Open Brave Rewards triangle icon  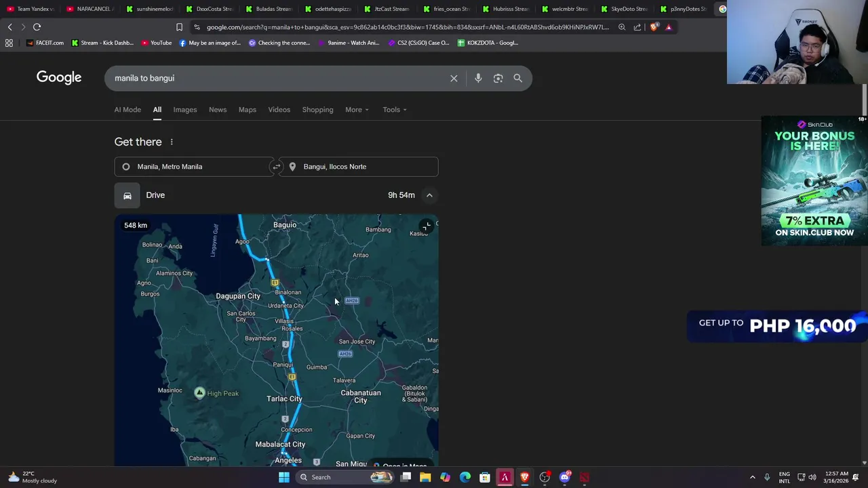point(669,27)
